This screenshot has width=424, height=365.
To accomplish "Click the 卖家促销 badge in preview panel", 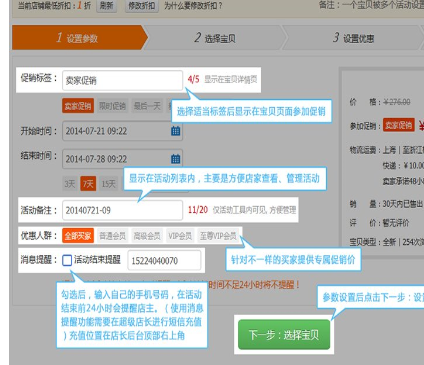I will point(399,125).
